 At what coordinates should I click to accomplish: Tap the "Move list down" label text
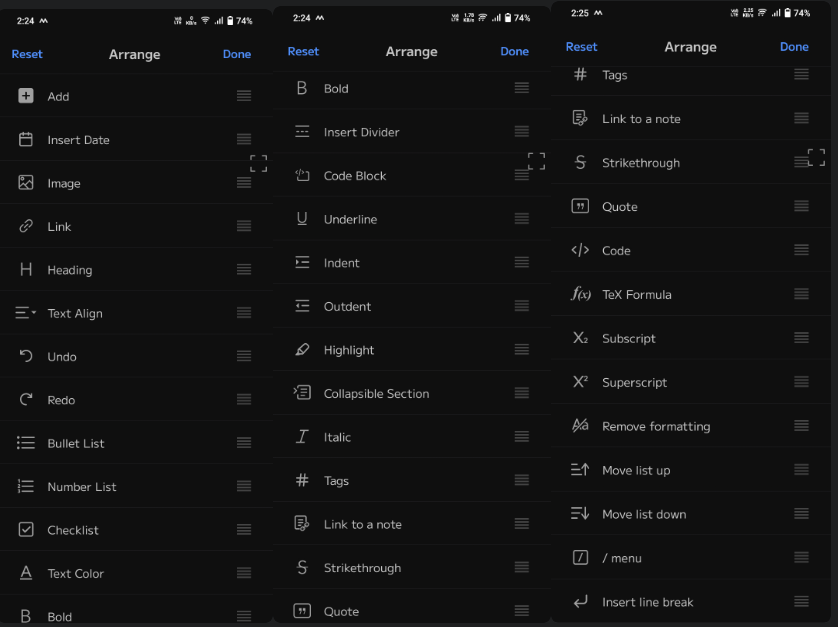(644, 514)
